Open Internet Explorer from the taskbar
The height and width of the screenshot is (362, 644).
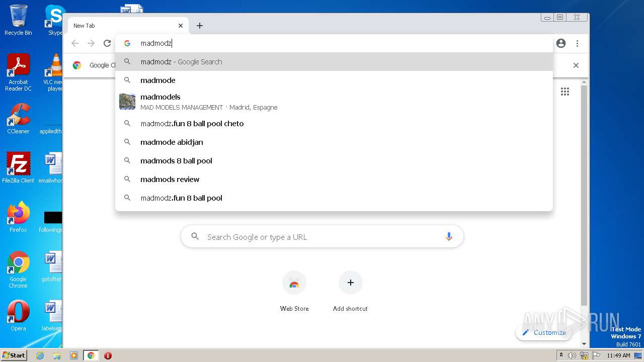coord(40,355)
